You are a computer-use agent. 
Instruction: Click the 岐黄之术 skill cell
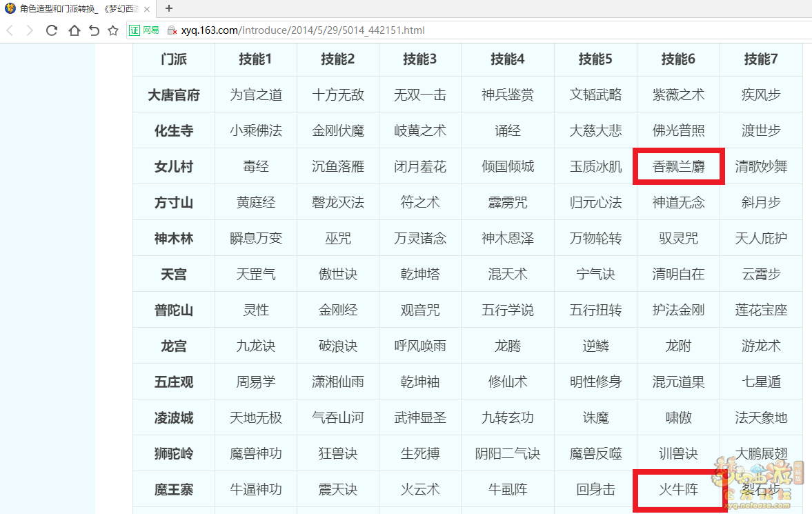click(420, 130)
